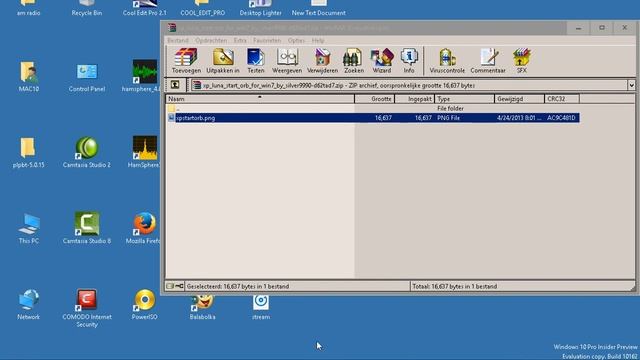Click the archive path text field
Screen dimensions: 640x360
pyautogui.click(x=409, y=85)
